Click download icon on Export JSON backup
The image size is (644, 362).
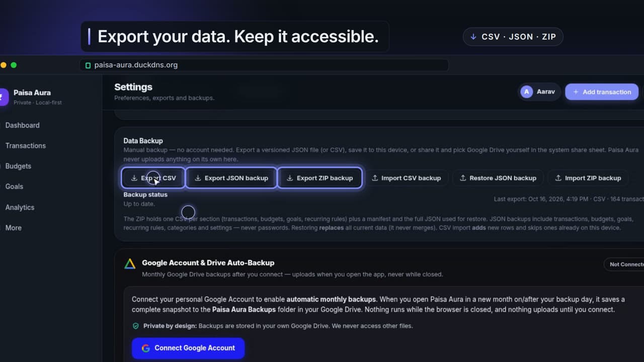click(198, 178)
